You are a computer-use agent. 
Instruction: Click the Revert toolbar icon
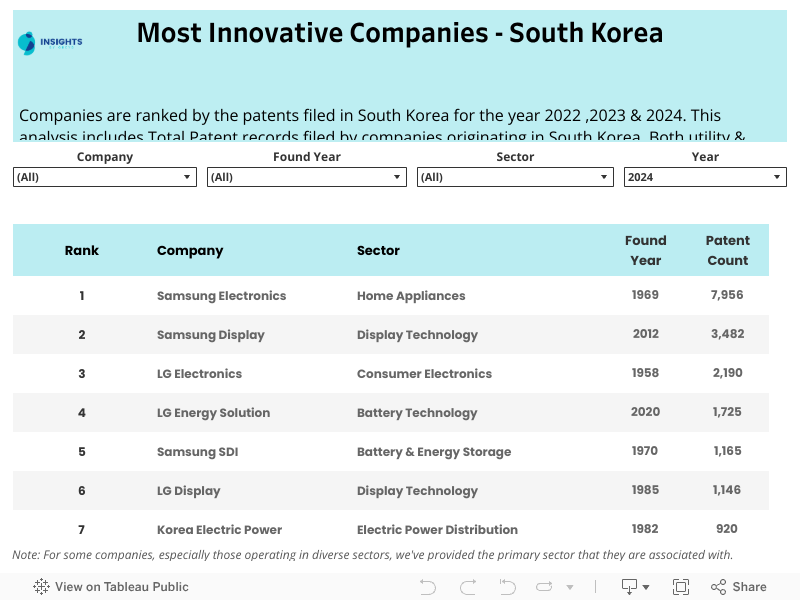click(507, 587)
